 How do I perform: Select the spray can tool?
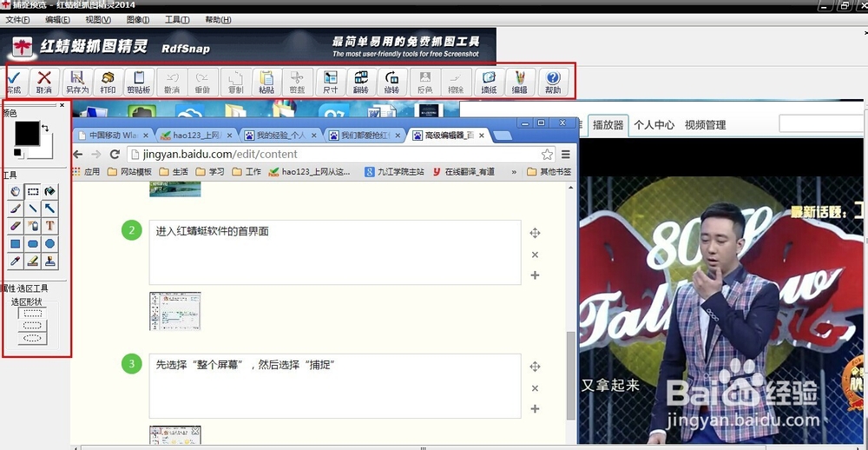[33, 226]
